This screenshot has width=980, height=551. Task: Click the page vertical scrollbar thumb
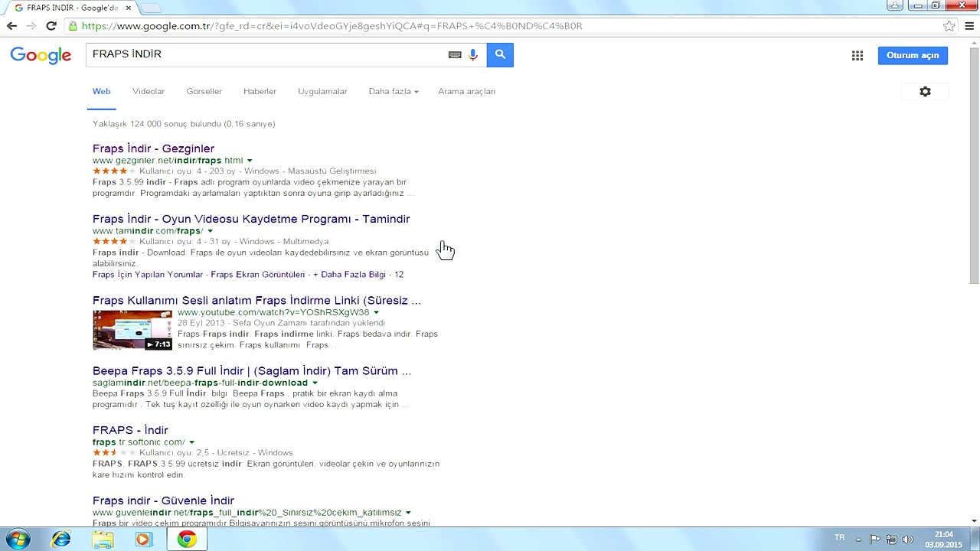click(x=974, y=165)
